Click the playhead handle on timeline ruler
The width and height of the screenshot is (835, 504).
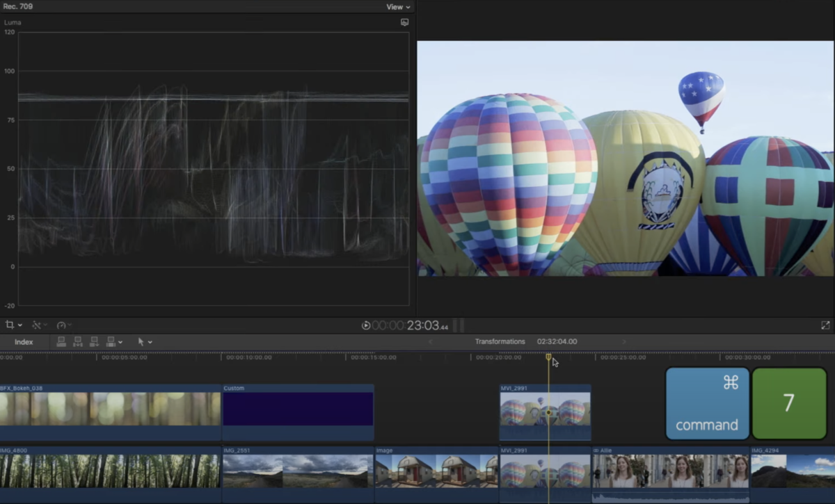pos(548,357)
